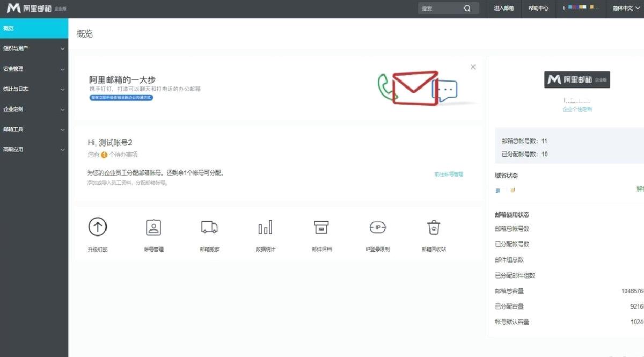Click 进入邮箱 in the top bar
Image resolution: width=644 pixels, height=357 pixels.
tap(504, 8)
